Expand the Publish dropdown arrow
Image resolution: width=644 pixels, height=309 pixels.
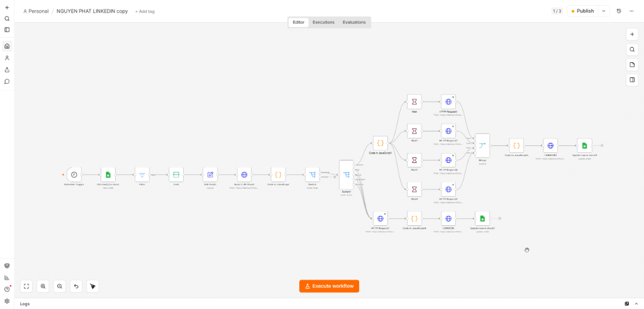[x=604, y=11]
